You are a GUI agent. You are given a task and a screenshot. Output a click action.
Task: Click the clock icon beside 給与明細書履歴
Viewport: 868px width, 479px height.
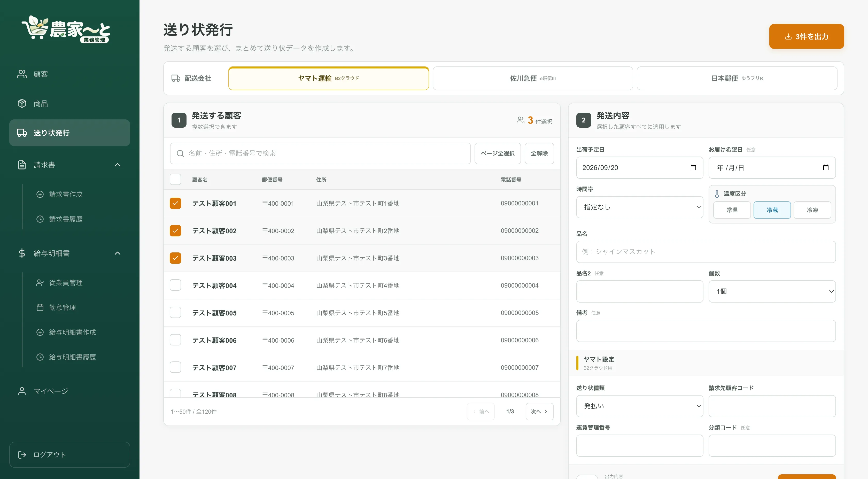[x=40, y=357]
